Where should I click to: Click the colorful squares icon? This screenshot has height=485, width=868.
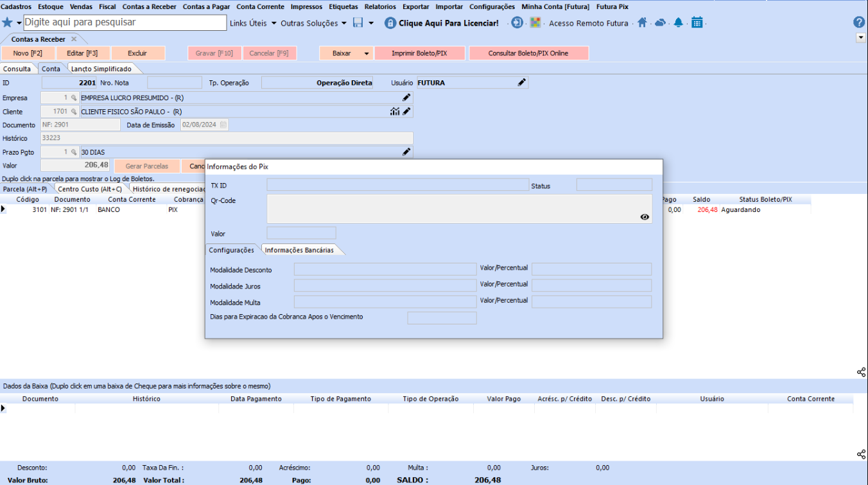535,22
